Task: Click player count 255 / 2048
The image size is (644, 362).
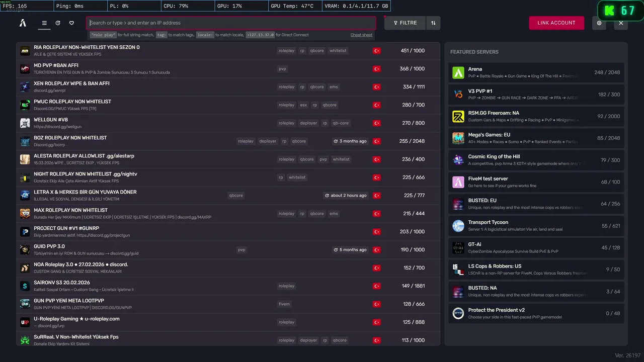Action: 412,141
